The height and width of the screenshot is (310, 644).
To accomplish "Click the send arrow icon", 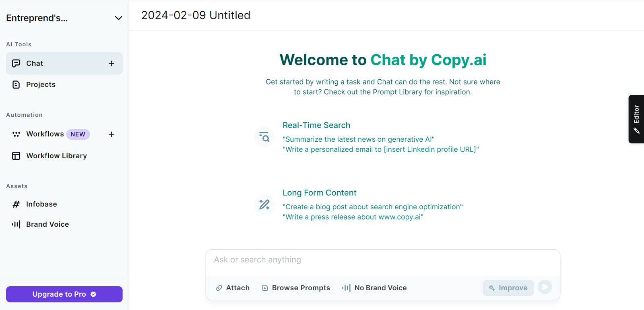I will pyautogui.click(x=545, y=287).
